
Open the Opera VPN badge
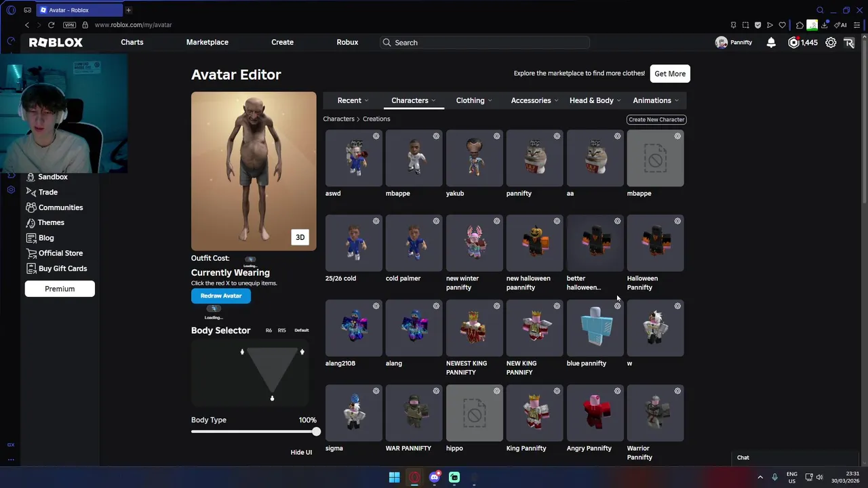69,25
